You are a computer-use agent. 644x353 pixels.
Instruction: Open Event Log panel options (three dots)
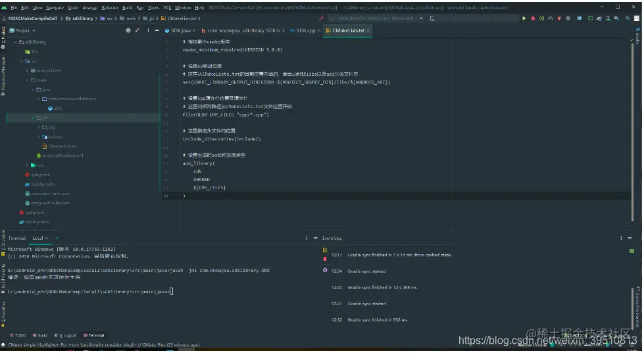click(x=620, y=238)
